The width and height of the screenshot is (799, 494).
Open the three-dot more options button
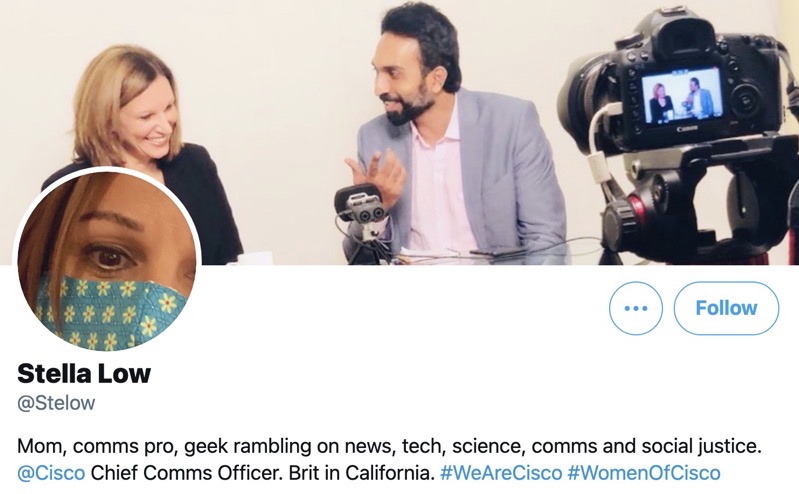coord(635,308)
